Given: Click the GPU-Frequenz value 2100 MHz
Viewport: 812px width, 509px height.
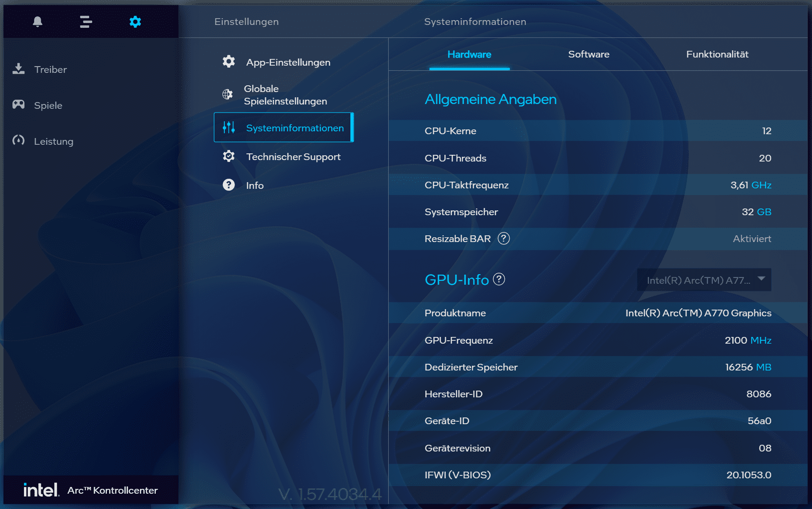Looking at the screenshot, I should (748, 340).
